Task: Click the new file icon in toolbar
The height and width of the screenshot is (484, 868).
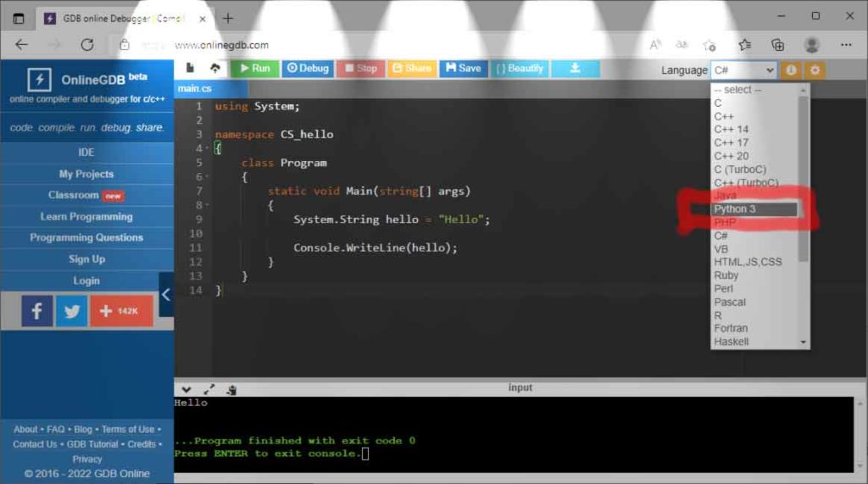Action: click(190, 68)
